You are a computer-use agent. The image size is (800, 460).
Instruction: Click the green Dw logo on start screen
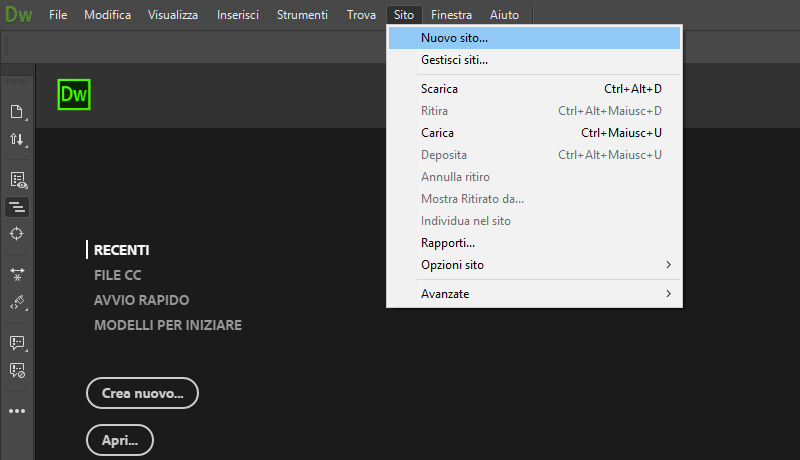click(x=74, y=94)
